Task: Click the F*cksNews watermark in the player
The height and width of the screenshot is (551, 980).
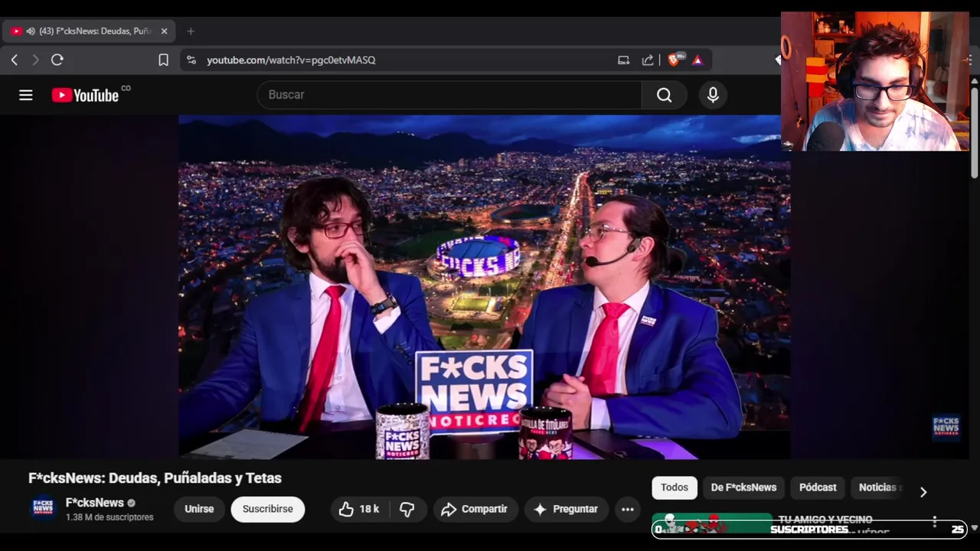Action: click(x=946, y=428)
